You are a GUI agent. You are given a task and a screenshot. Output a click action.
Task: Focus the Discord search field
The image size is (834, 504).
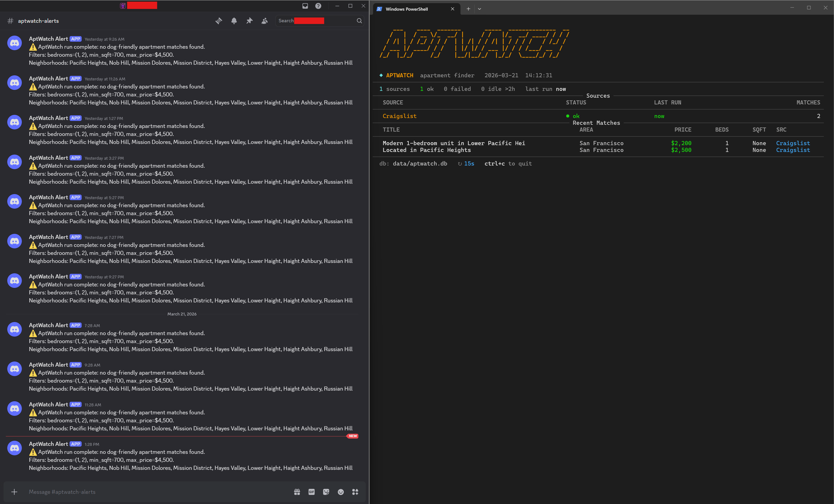pyautogui.click(x=320, y=21)
